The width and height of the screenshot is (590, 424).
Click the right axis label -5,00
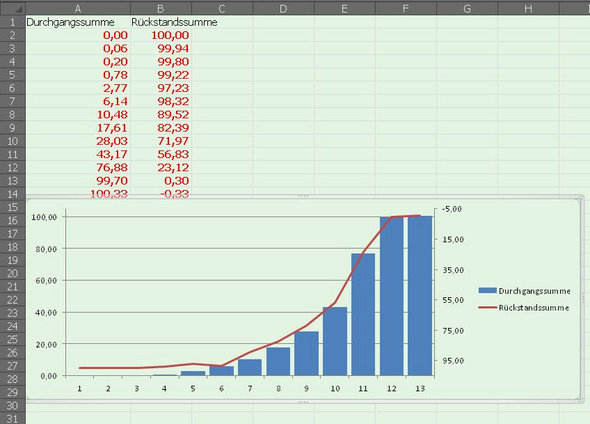[x=451, y=209]
